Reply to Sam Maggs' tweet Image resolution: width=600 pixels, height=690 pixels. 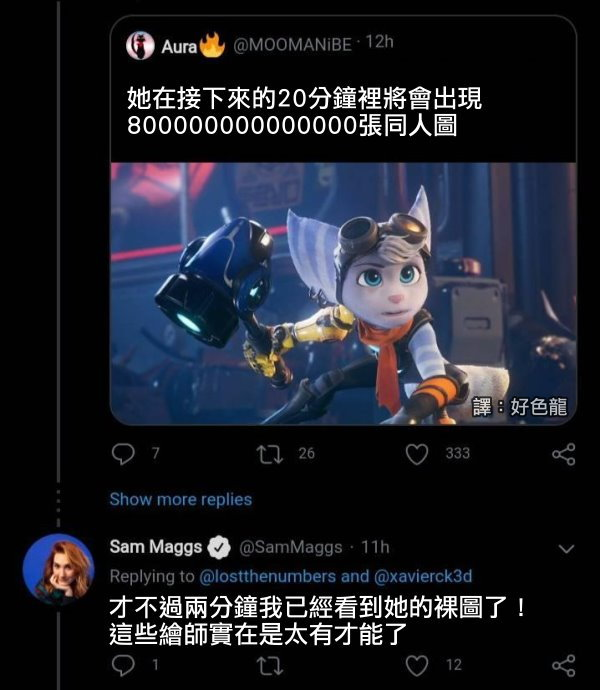[x=123, y=665]
